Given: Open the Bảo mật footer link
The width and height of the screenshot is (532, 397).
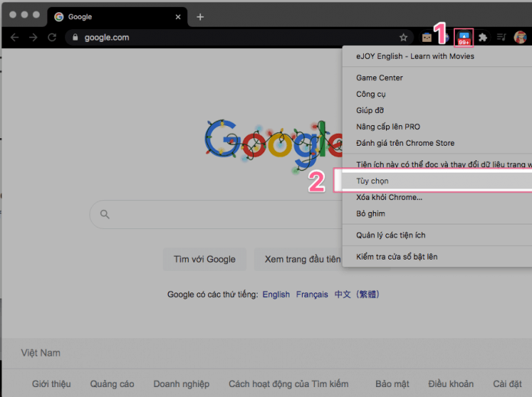Looking at the screenshot, I should coord(392,384).
